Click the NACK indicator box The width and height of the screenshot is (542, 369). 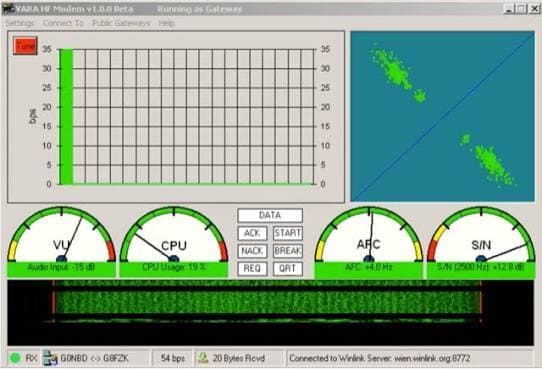pos(252,251)
